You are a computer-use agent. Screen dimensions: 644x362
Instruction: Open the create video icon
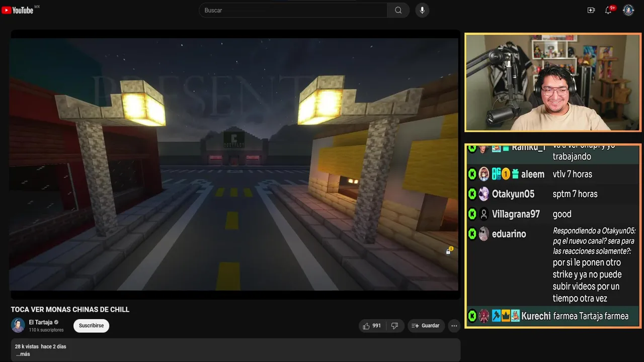[x=591, y=10]
